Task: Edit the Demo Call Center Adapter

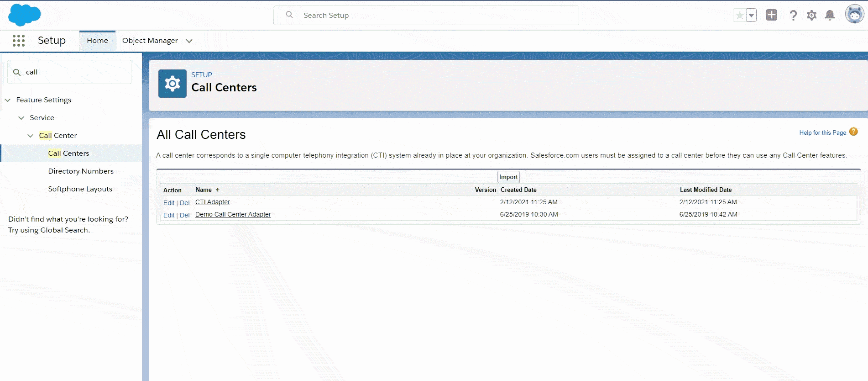Action: (169, 215)
